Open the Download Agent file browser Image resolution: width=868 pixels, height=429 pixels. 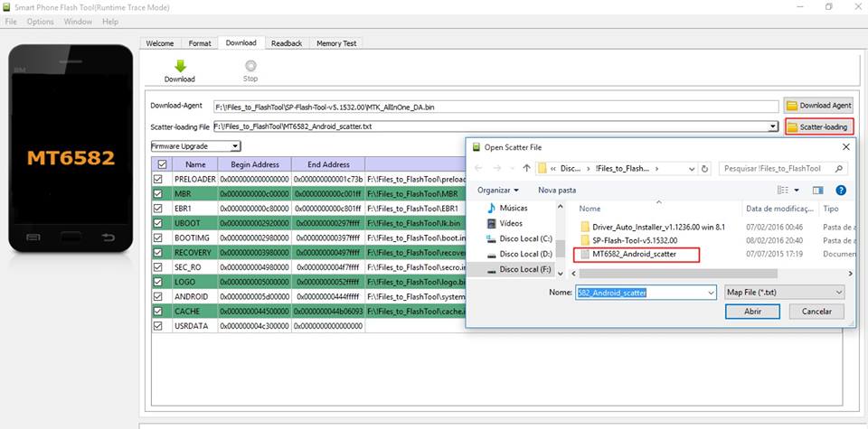point(818,106)
